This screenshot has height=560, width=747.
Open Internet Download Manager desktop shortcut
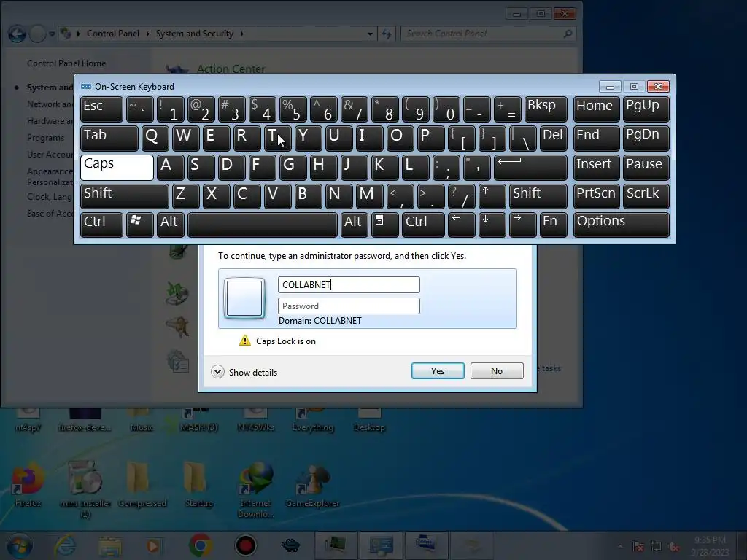tap(256, 491)
